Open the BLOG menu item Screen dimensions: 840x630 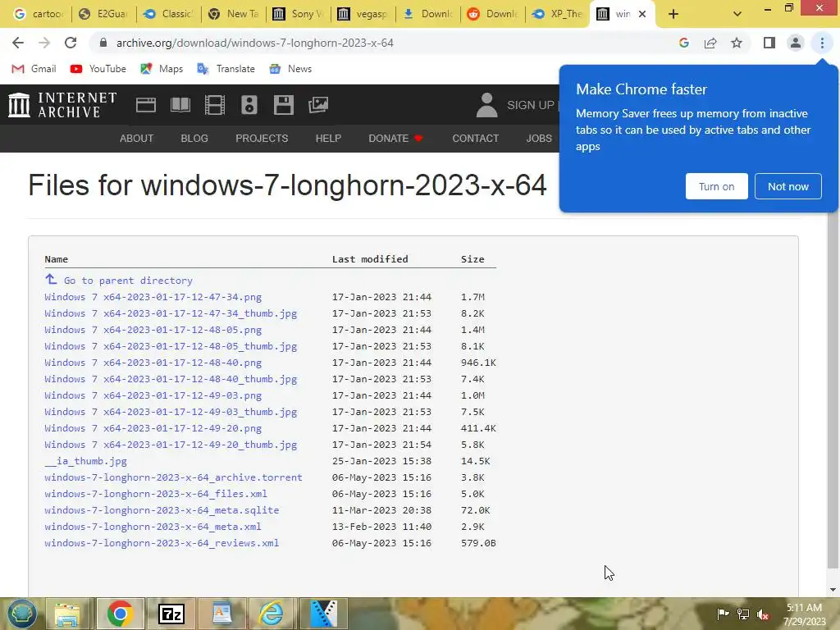pos(194,138)
